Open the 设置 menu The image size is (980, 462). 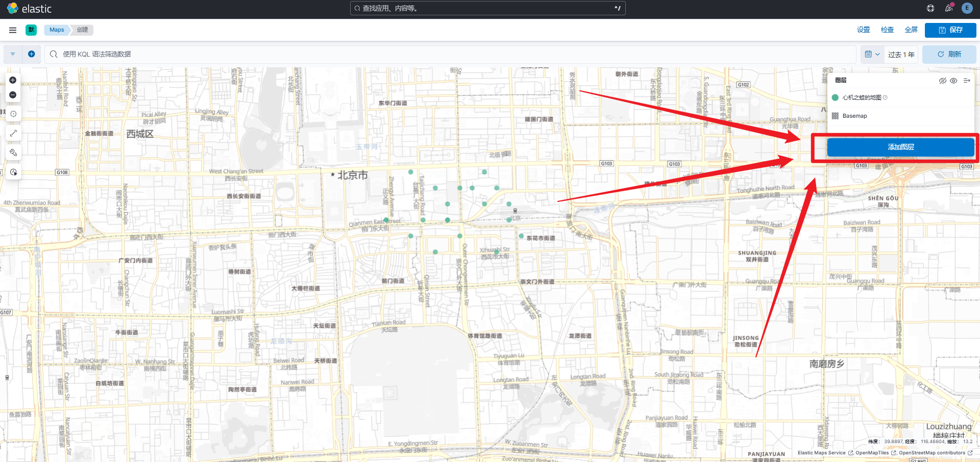click(x=863, y=30)
